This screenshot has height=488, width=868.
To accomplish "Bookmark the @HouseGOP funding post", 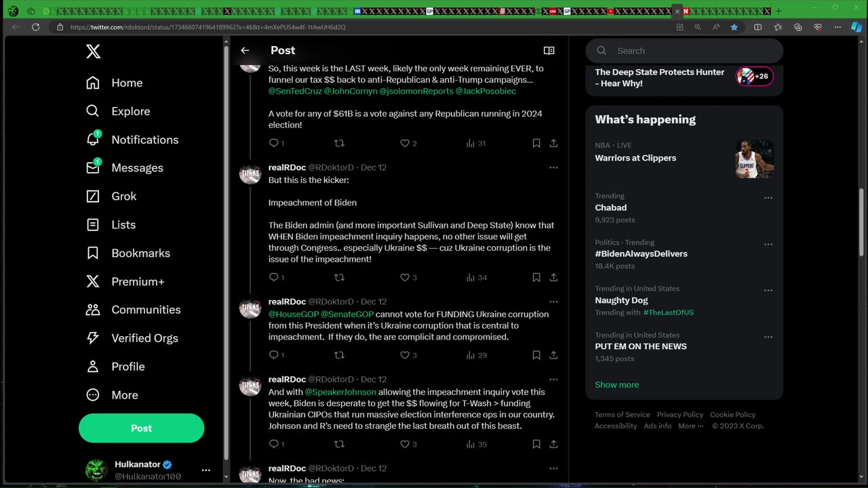I will (x=536, y=355).
